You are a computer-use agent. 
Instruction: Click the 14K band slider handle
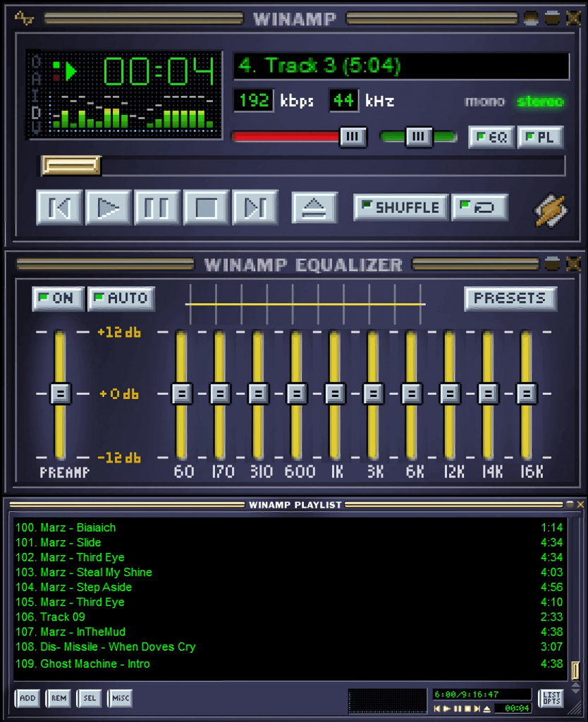[x=488, y=393]
